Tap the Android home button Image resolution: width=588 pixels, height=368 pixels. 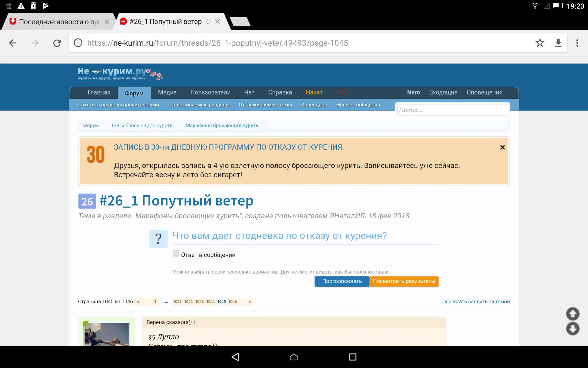(x=293, y=357)
